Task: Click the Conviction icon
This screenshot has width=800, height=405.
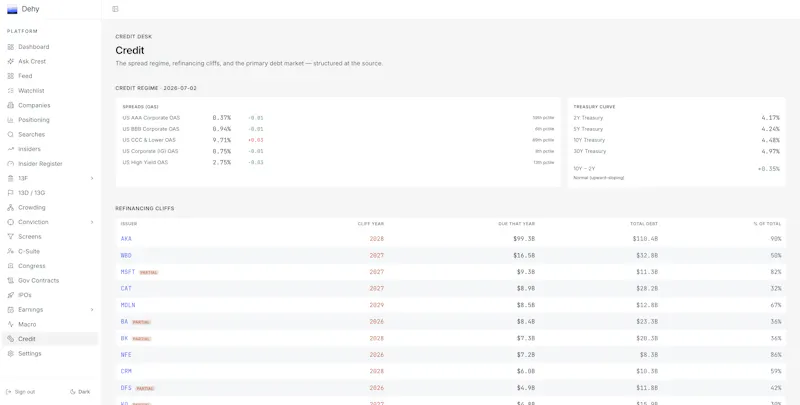Action: tap(10, 222)
